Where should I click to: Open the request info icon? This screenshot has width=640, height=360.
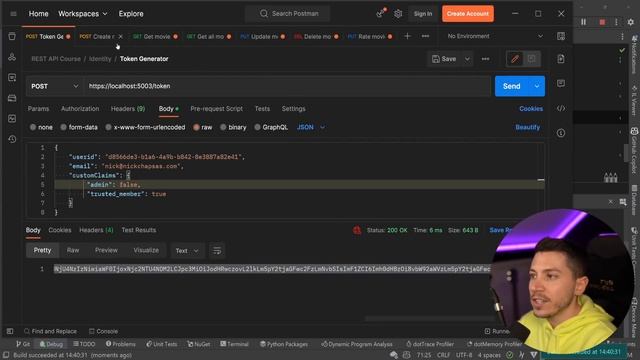click(x=561, y=133)
